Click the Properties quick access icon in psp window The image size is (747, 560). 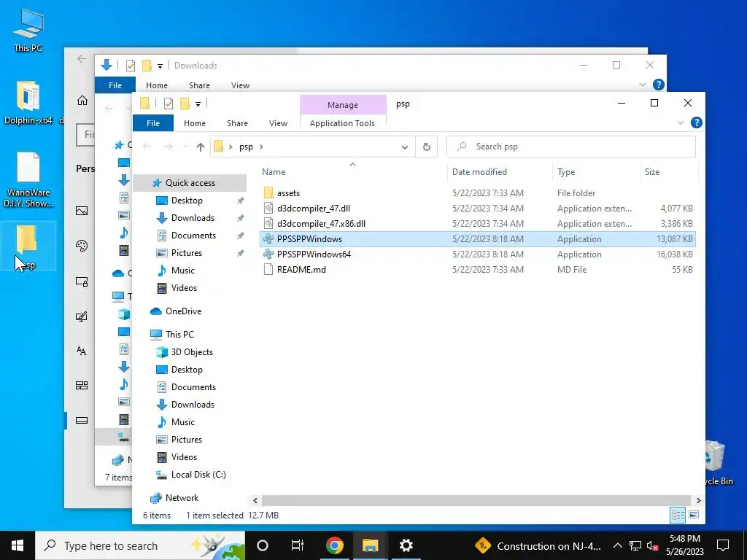pyautogui.click(x=169, y=104)
